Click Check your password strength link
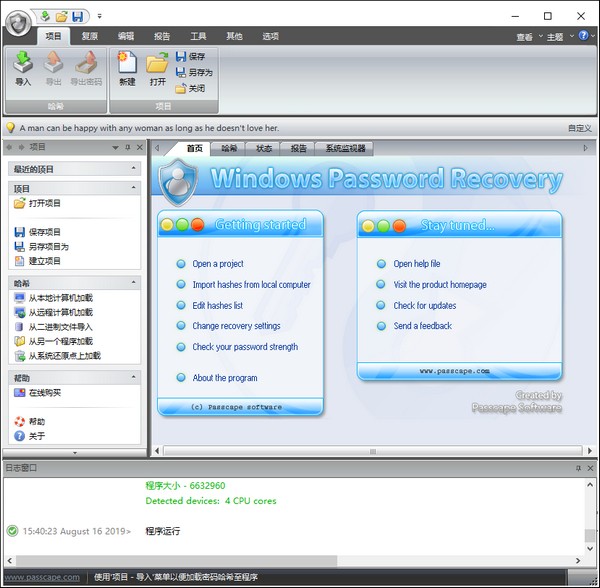Screen dimensions: 600x588 (245, 347)
